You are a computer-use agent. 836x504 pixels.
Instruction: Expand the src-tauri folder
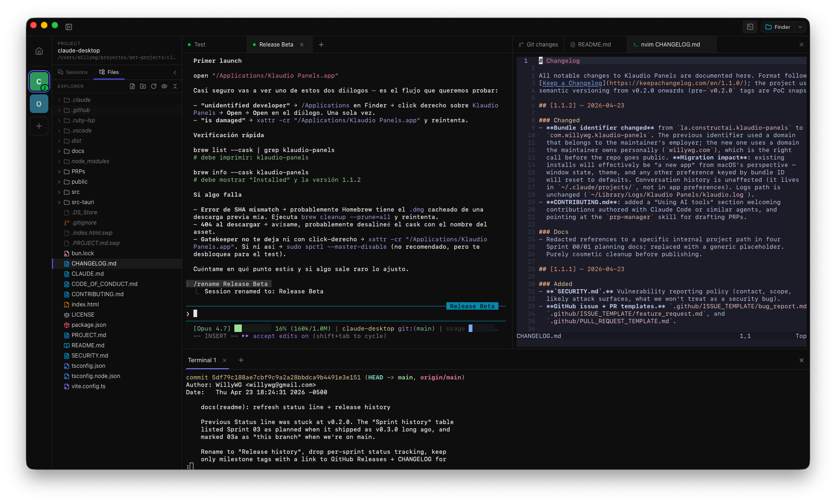tap(117, 202)
